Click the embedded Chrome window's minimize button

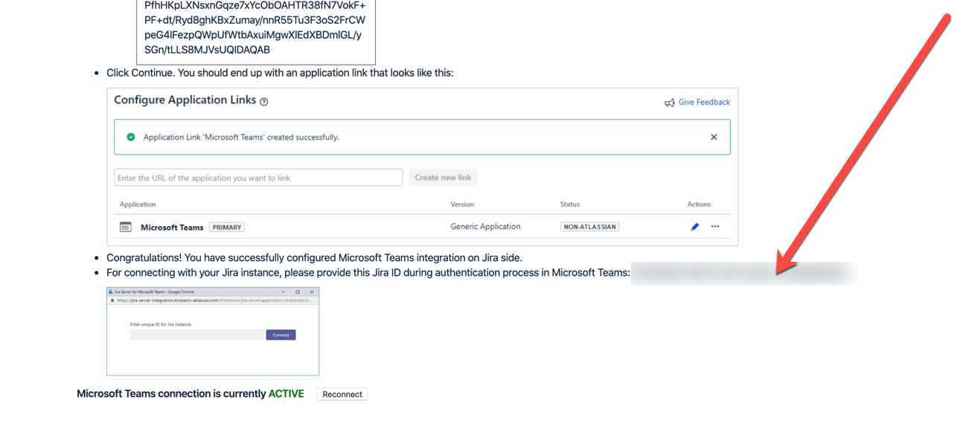tap(284, 292)
